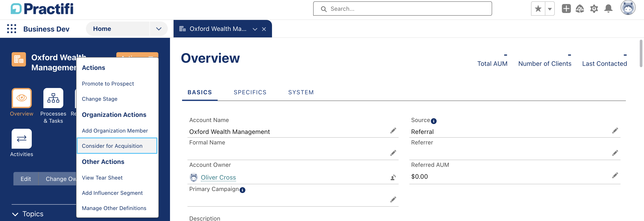Viewport: 644px width, 221px height.
Task: Open the notifications bell
Action: (x=608, y=9)
